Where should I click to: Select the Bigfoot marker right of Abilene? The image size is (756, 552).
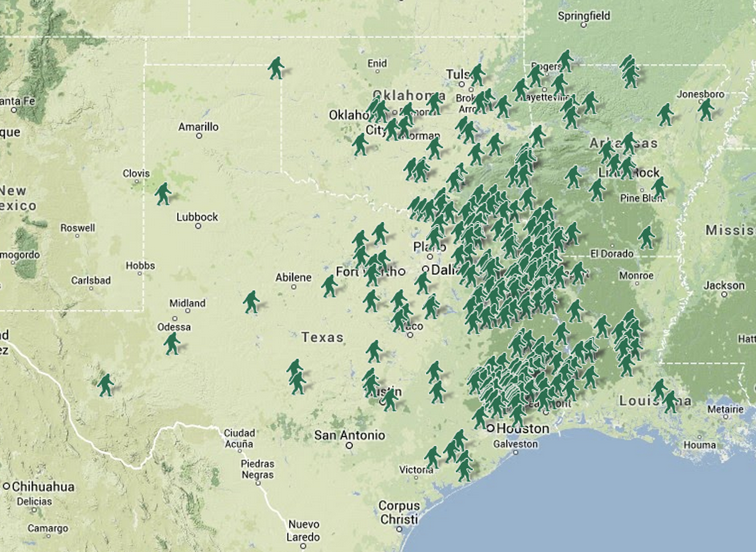coord(329,286)
